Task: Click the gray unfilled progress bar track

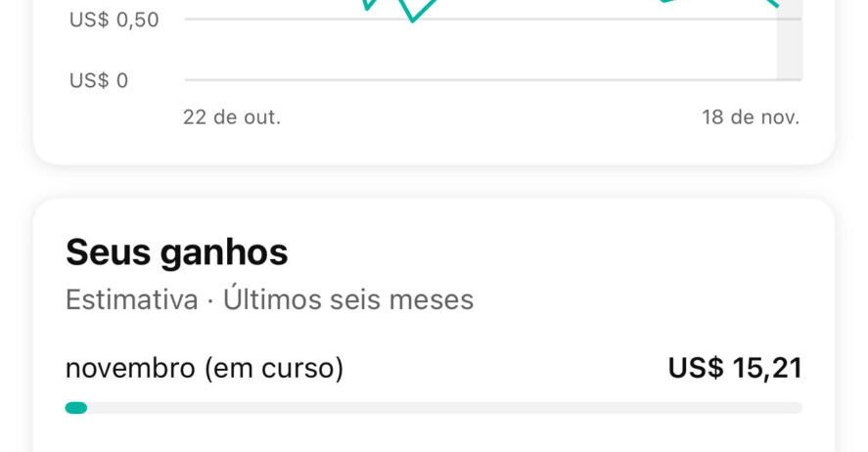Action: coord(440,408)
